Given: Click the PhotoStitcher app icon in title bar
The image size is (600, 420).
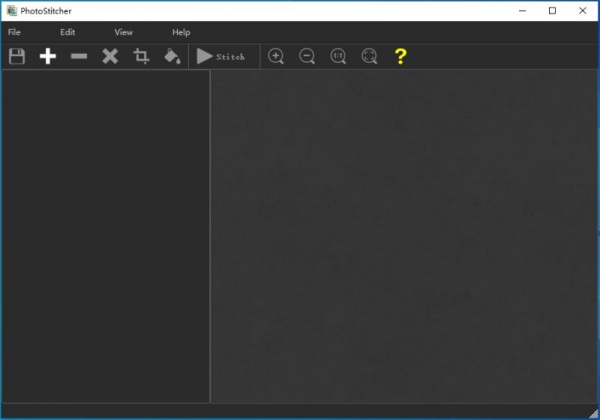Looking at the screenshot, I should tap(11, 11).
